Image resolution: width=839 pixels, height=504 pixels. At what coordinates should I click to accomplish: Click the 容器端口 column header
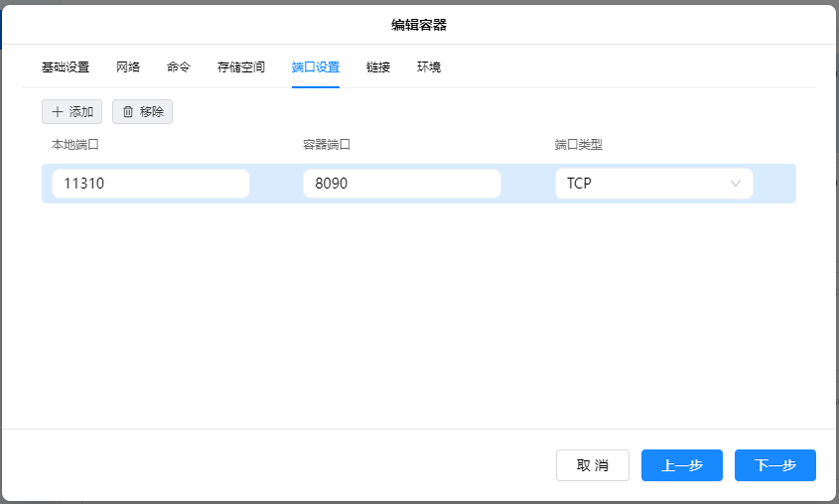coord(327,144)
